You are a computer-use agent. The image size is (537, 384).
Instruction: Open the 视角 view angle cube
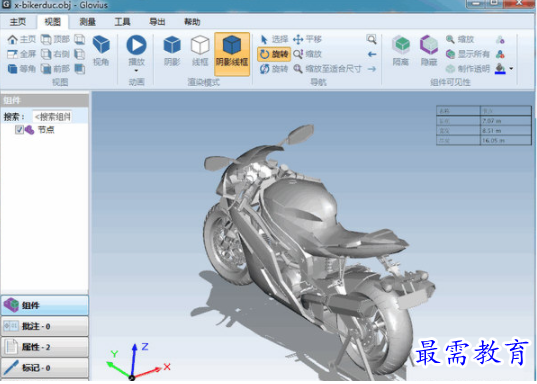tap(101, 51)
